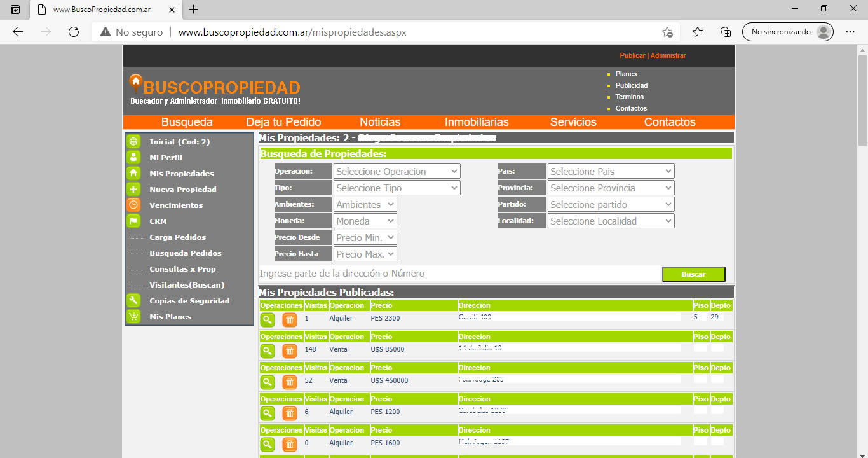Screen dimensions: 868x458
Task: Click the browser back arrow
Action: pos(18,32)
